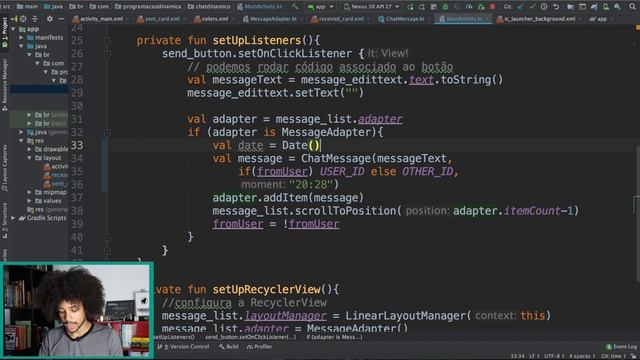Image resolution: width=640 pixels, height=360 pixels.
Task: Collapse the app module tree node
Action: coord(14,29)
